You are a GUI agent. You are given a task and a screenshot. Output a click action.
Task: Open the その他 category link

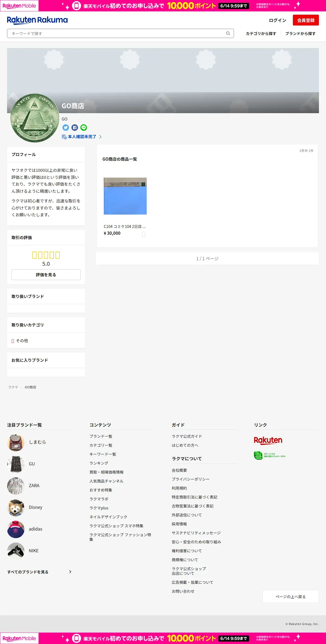pyautogui.click(x=22, y=341)
